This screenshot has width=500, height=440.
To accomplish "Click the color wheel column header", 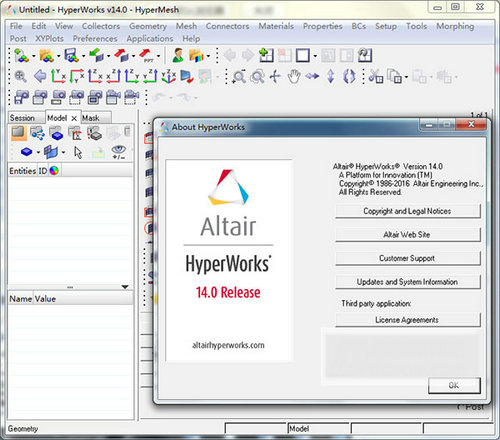I will click(x=54, y=171).
